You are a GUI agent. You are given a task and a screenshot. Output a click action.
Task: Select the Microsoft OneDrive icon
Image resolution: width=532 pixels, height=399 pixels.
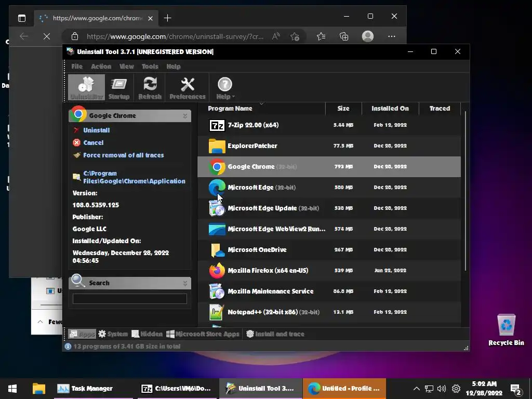[x=217, y=250]
